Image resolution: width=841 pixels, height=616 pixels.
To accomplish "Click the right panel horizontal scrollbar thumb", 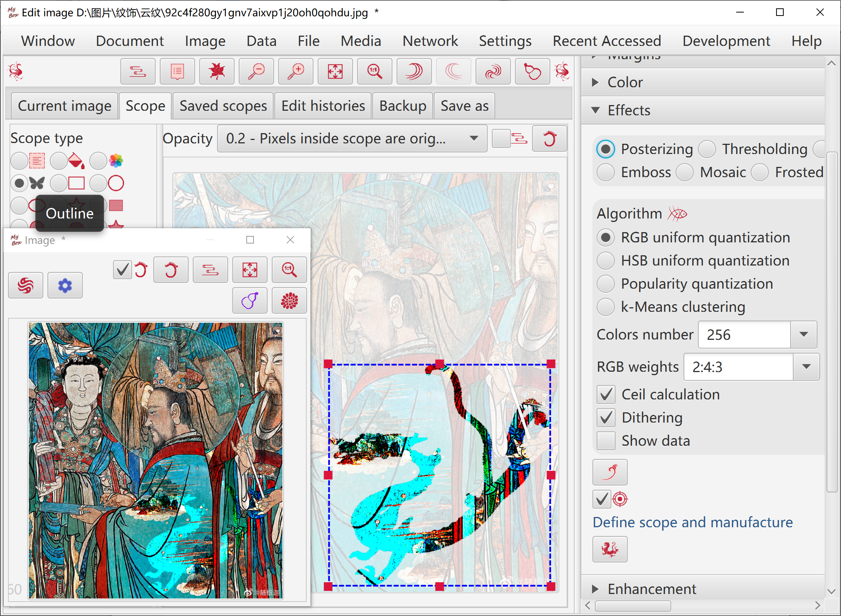I will (633, 606).
